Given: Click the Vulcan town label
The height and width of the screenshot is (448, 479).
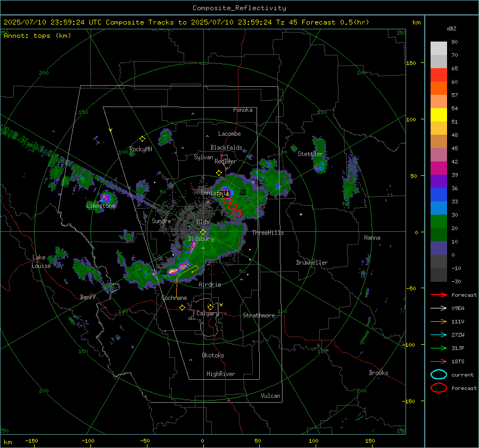Looking at the screenshot, I should pyautogui.click(x=270, y=396).
